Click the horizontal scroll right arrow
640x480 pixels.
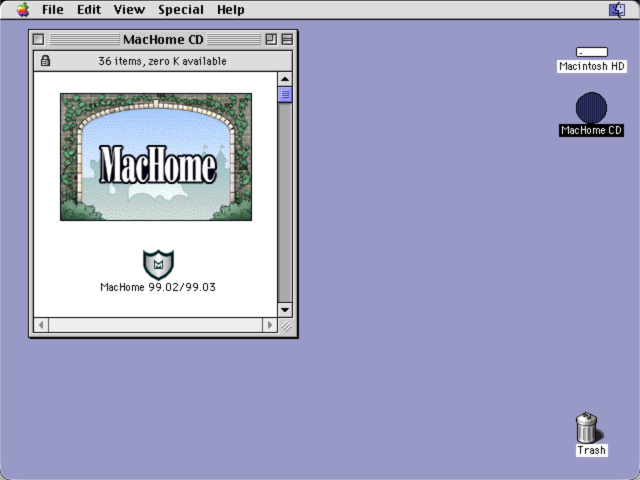(269, 325)
